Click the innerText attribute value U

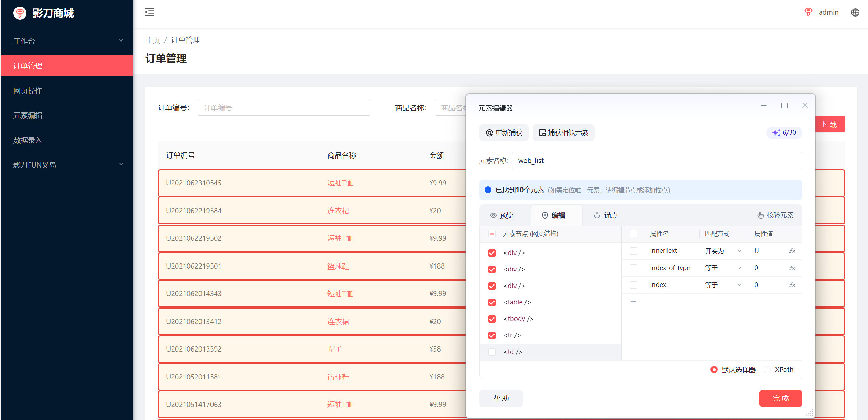[x=756, y=251]
